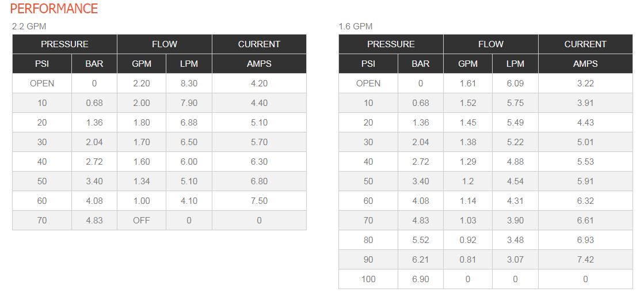The height and width of the screenshot is (300, 644).
Task: Select the 6.09 LPM cell
Action: pos(516,83)
